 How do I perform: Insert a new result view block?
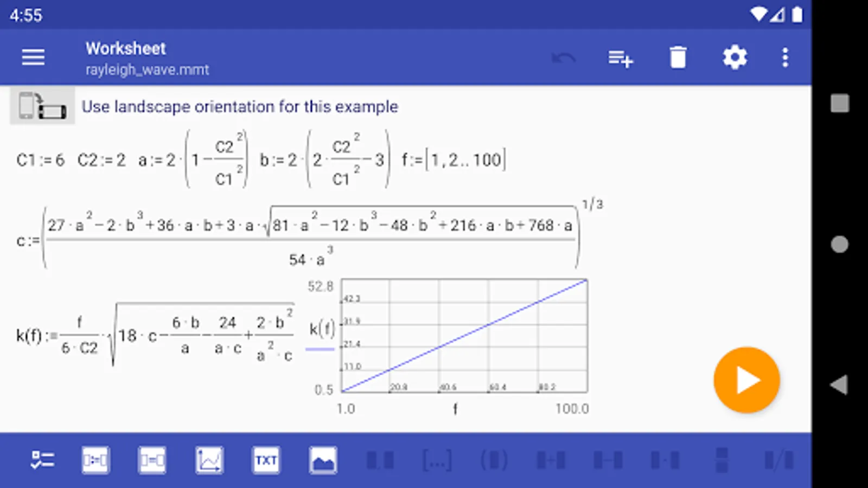click(x=152, y=460)
